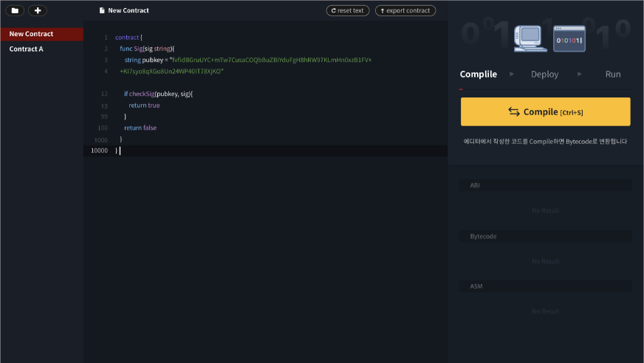Click the arrow between Deploy and Run
644x363 pixels.
point(580,74)
